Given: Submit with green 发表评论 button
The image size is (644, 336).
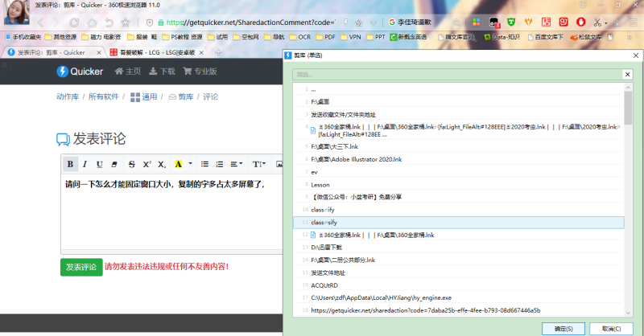Looking at the screenshot, I should tap(81, 267).
